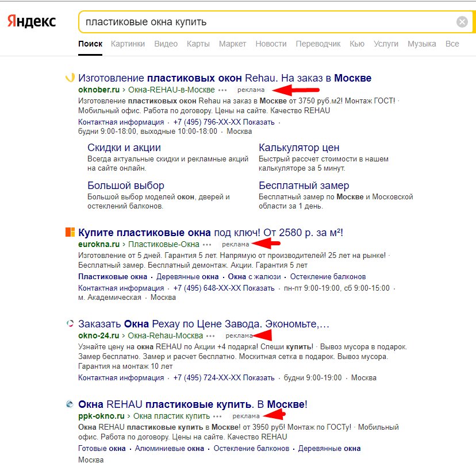Open the eurokna.ru domain link
The height and width of the screenshot is (463, 476).
(99, 244)
